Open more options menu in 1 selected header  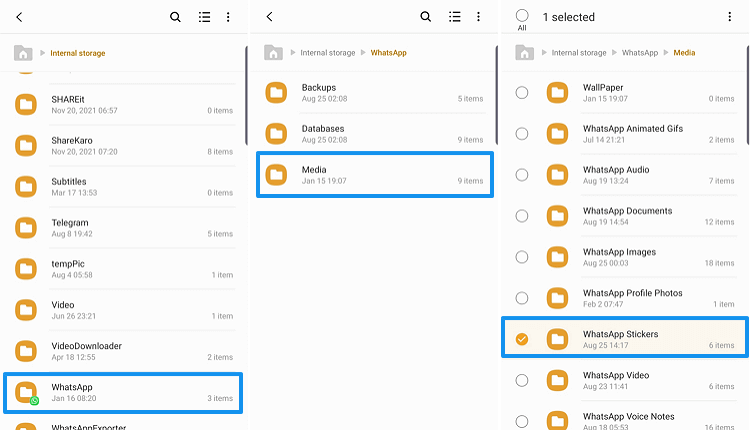click(x=728, y=17)
